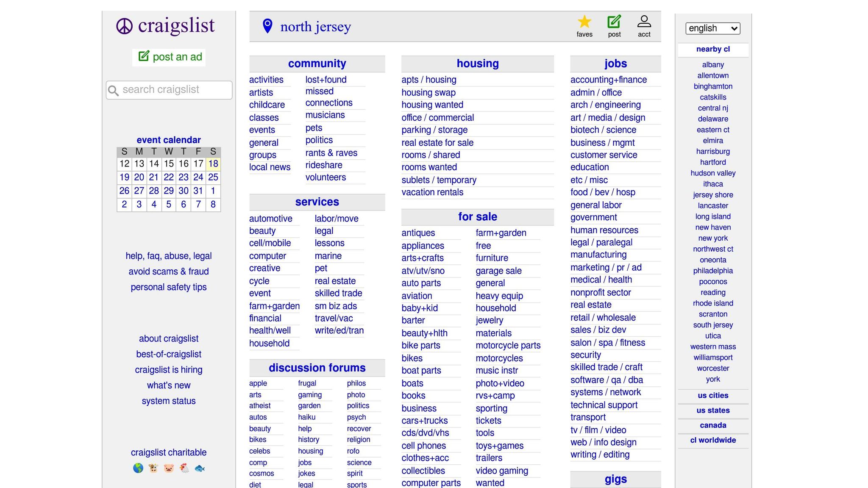Viewport: 868px width, 488px height.
Task: Expand the us cities section
Action: (x=713, y=395)
